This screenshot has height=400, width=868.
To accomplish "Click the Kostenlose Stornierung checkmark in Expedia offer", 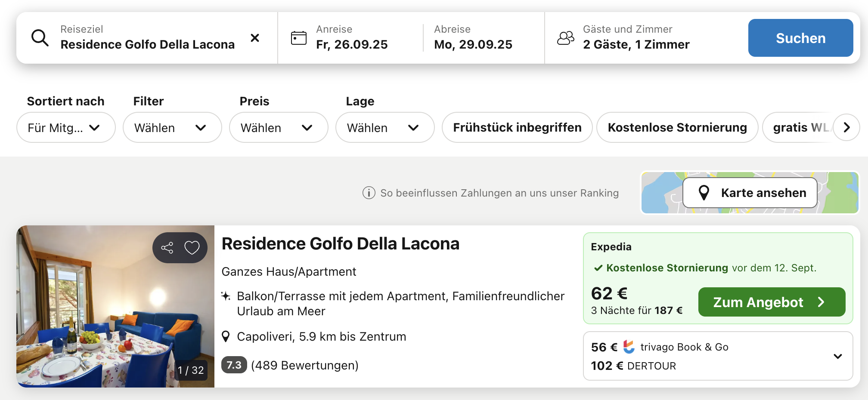I will [x=598, y=268].
